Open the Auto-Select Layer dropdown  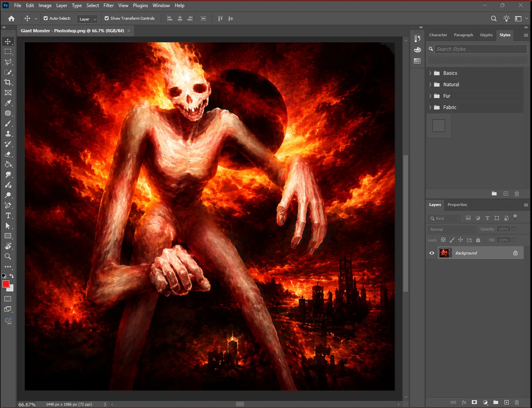[87, 19]
